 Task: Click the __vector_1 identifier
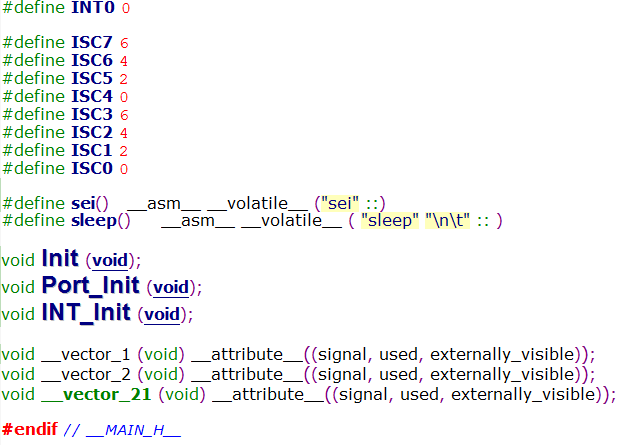coord(86,355)
